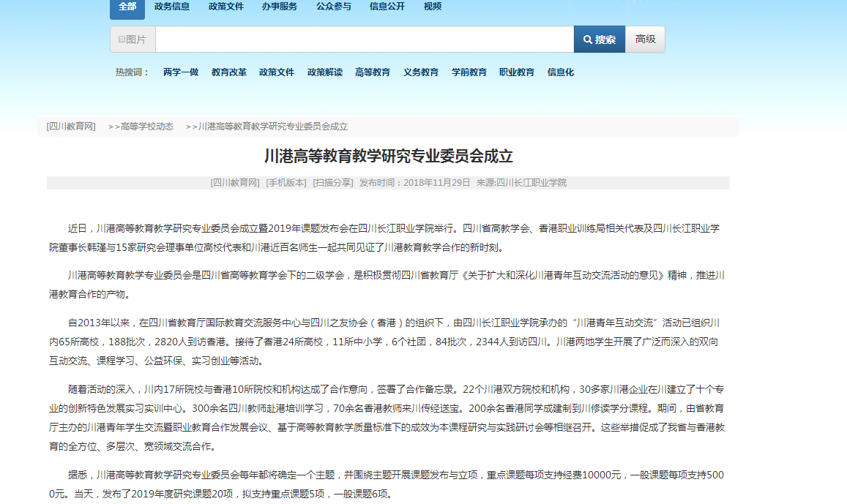The width and height of the screenshot is (847, 504).
Task: Click hot word 政策文件 below search box
Action: pyautogui.click(x=277, y=72)
